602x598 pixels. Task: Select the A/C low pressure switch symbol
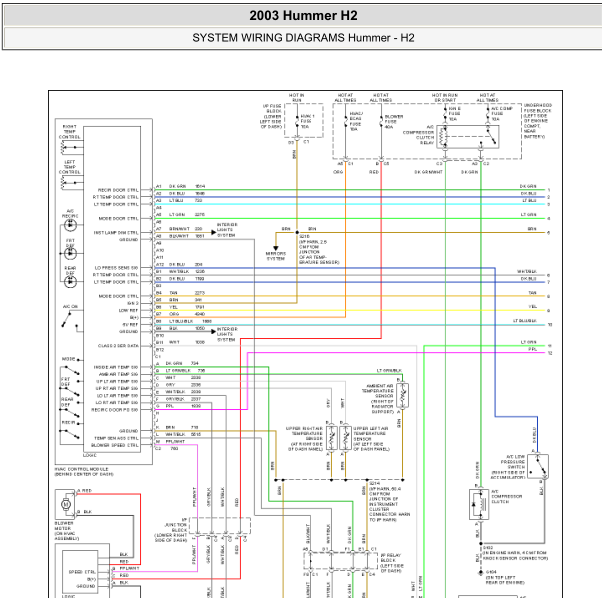click(538, 466)
